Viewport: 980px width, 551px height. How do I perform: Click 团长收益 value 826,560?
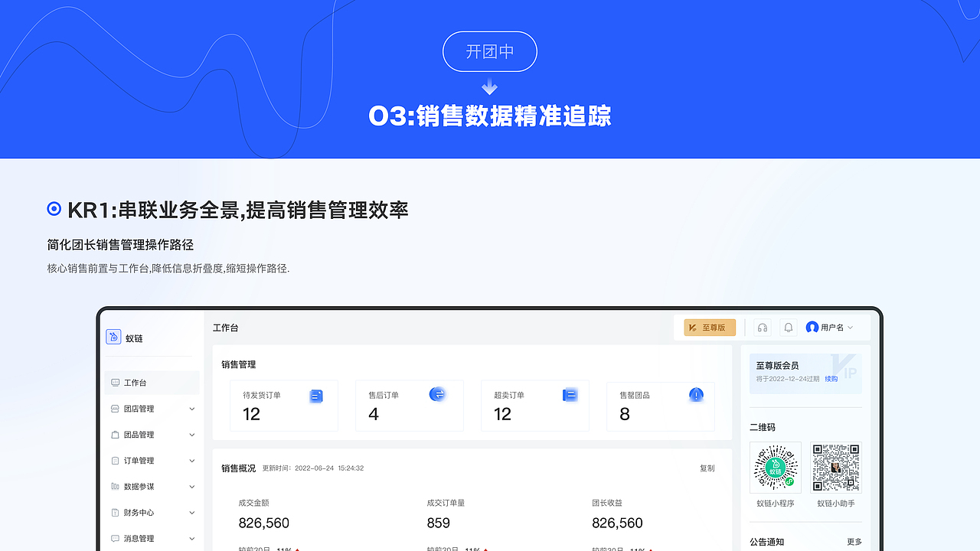[x=617, y=523]
